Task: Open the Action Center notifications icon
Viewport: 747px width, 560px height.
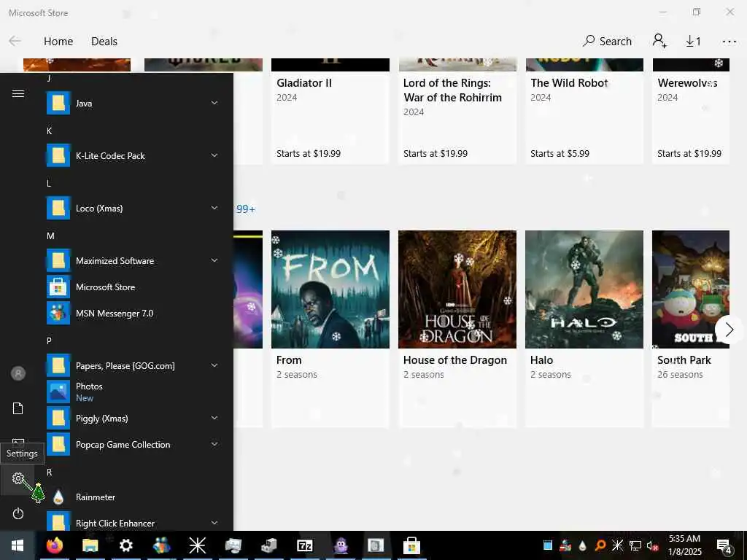Action: 724,545
